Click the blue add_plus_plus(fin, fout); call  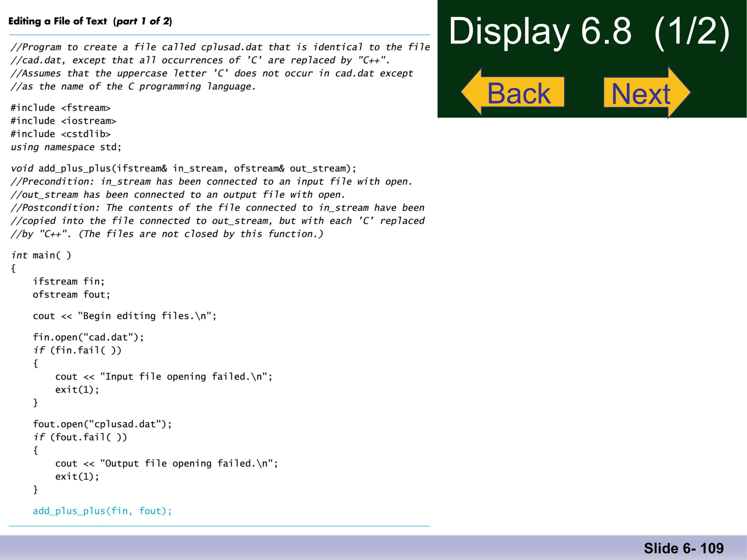click(102, 511)
